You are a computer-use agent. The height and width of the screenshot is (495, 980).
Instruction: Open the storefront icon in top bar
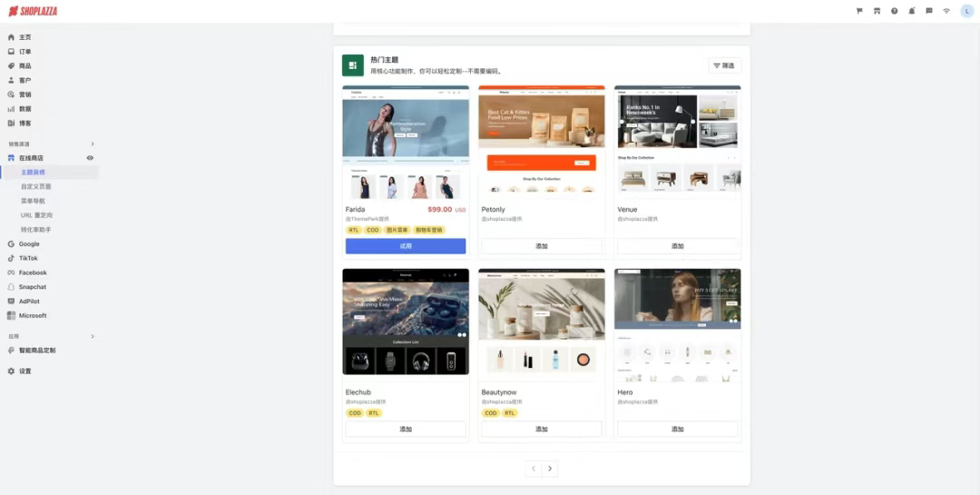tap(877, 11)
